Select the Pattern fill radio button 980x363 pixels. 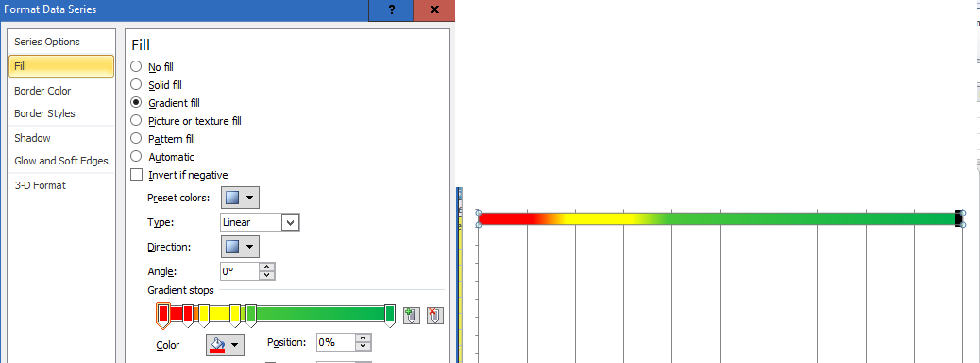[136, 139]
